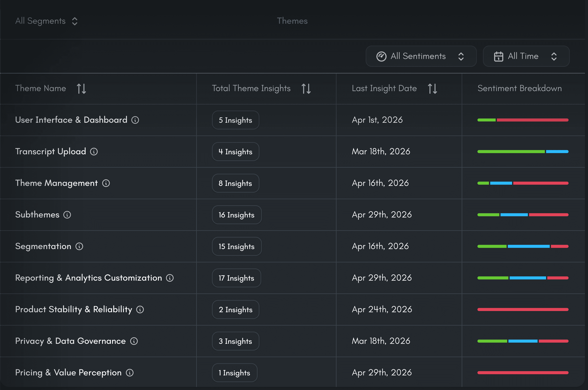Click Segmentation's Apr 16th, 2026 date
Image resolution: width=588 pixels, height=390 pixels.
pos(380,246)
